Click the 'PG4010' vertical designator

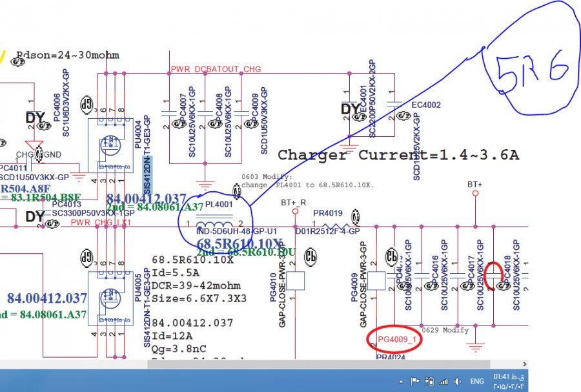tap(273, 287)
